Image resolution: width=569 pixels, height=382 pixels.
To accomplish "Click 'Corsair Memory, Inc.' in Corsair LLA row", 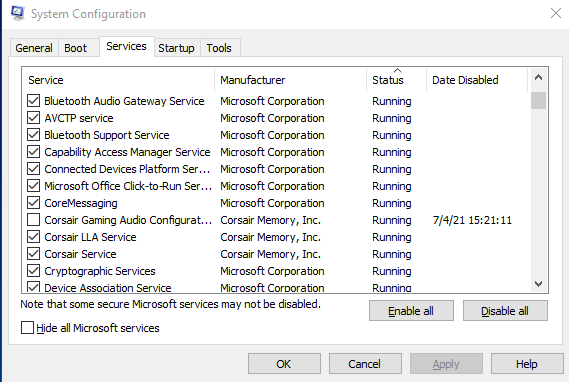I will pos(270,237).
